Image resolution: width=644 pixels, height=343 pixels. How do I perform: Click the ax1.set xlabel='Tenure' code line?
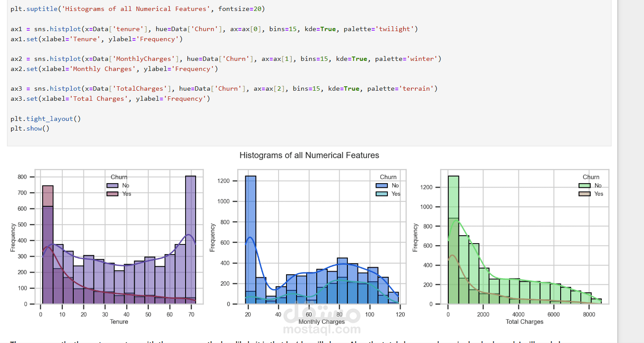click(x=97, y=39)
